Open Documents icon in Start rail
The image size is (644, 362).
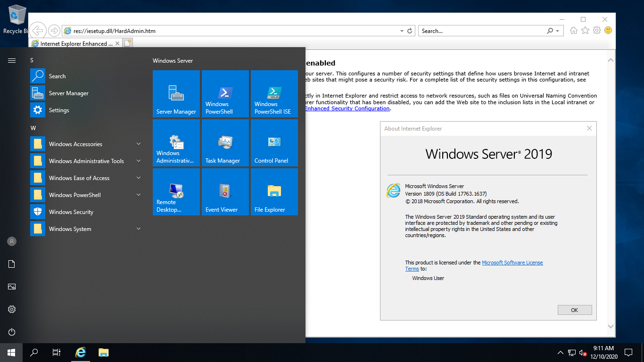pyautogui.click(x=12, y=264)
